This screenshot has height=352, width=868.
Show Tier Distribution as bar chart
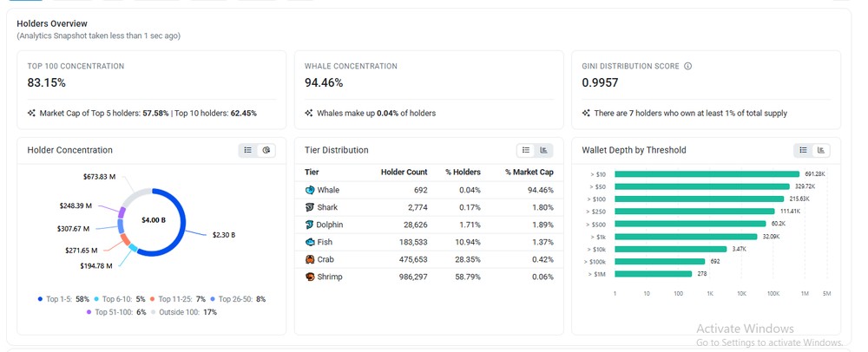click(544, 150)
